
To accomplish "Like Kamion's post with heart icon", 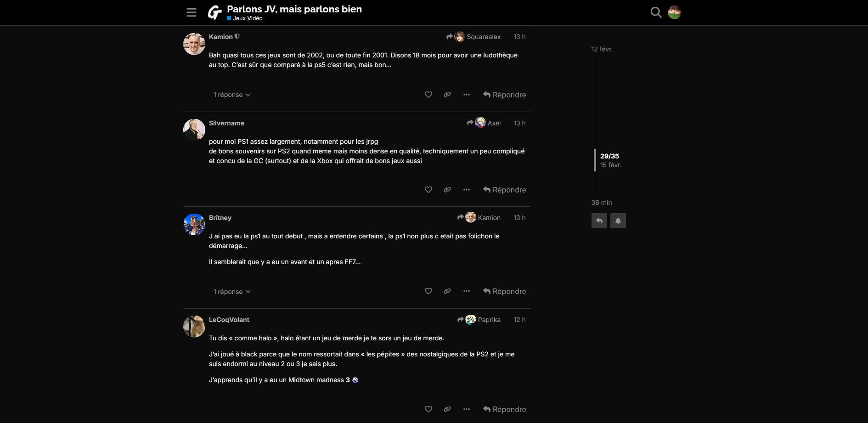I will [x=428, y=95].
